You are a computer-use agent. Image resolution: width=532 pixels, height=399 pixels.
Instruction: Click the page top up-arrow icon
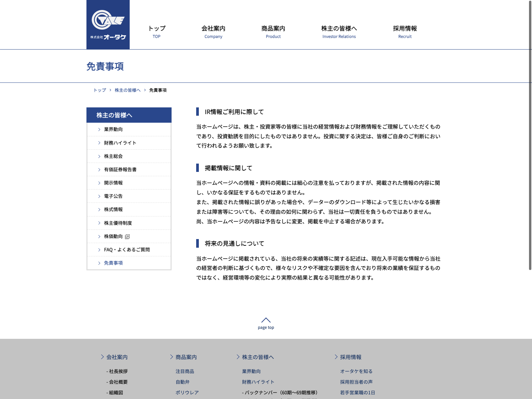click(x=266, y=320)
